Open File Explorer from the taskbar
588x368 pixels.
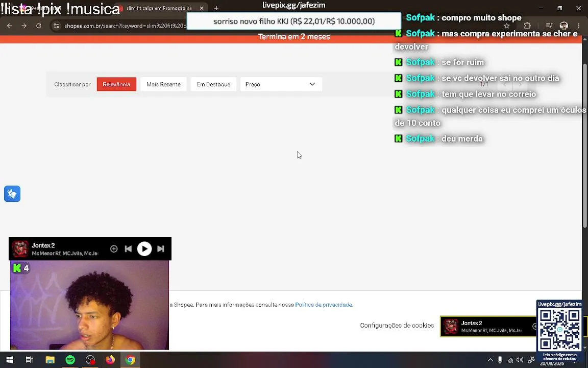click(50, 360)
